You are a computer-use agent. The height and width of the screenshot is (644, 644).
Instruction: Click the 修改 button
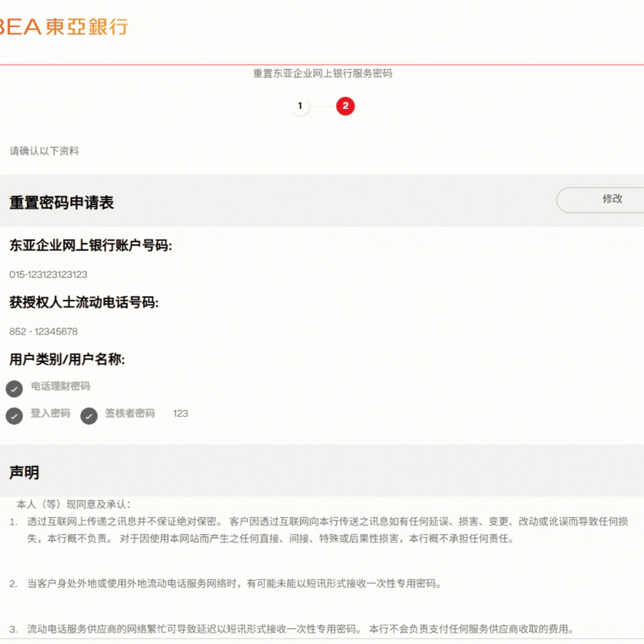pyautogui.click(x=600, y=200)
